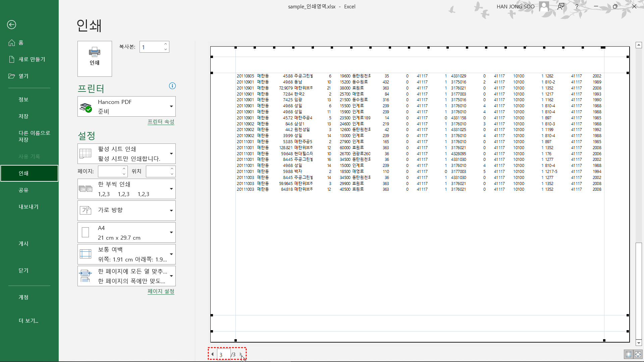Viewport: 644px width, 362px height.
Task: Toggle show margins icon at bottom right
Action: pos(629,354)
